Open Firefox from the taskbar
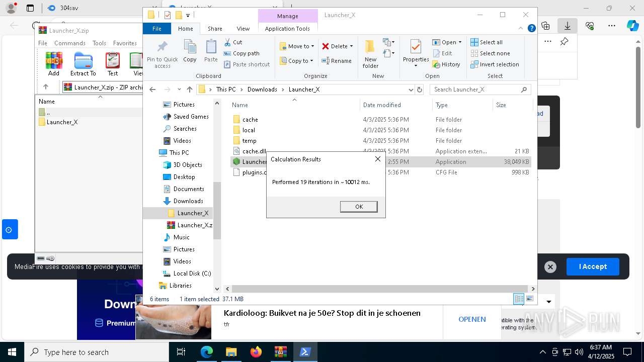 tap(256, 352)
